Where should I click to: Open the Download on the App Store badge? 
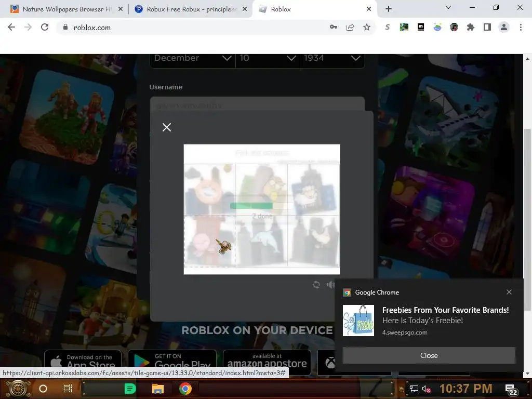click(83, 362)
